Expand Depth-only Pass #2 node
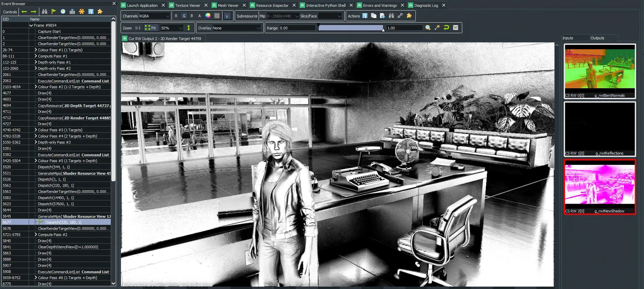This screenshot has height=289, width=644. pos(35,68)
